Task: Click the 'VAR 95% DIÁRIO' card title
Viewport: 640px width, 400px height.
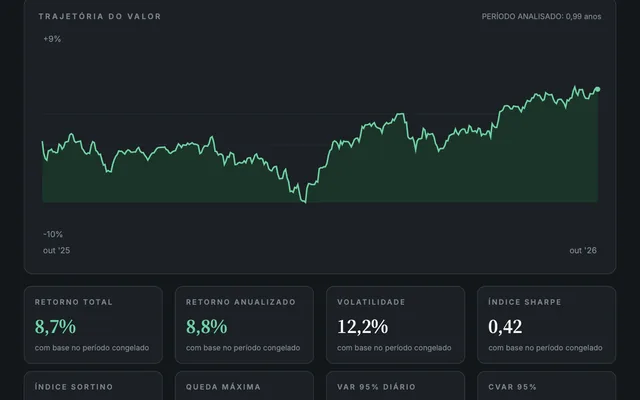Action: tap(376, 387)
